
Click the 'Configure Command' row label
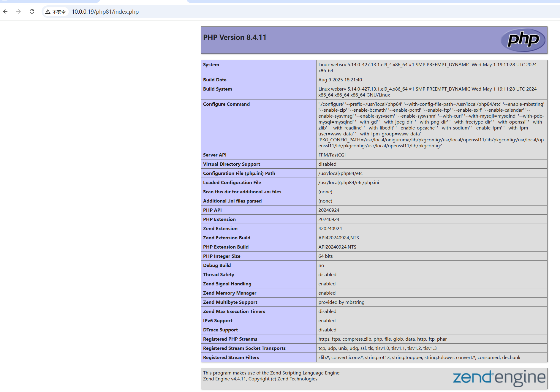(x=226, y=104)
